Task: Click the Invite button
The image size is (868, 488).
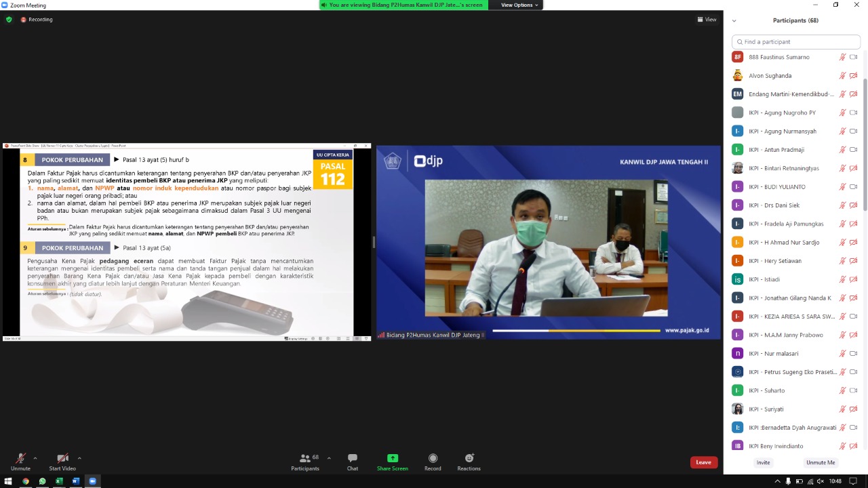Action: coord(763,462)
